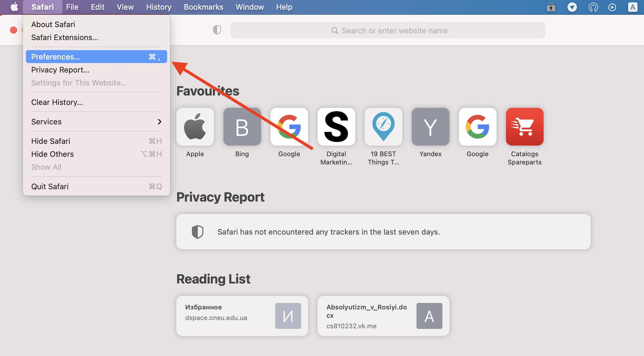This screenshot has width=644, height=356.
Task: Open the 19 BEST Things favourite
Action: [383, 127]
